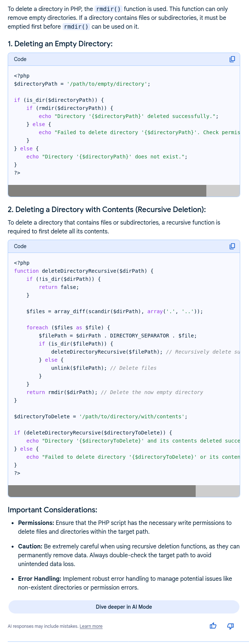Click the light scrollbar track right of the first code block's thumb
The width and height of the screenshot is (249, 644).
coord(223,191)
